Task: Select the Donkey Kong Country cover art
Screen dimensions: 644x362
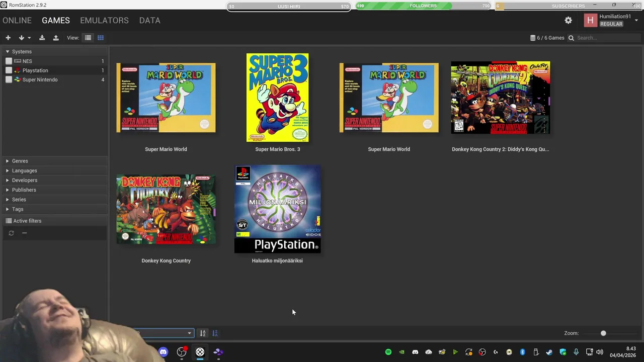Action: [x=166, y=209]
